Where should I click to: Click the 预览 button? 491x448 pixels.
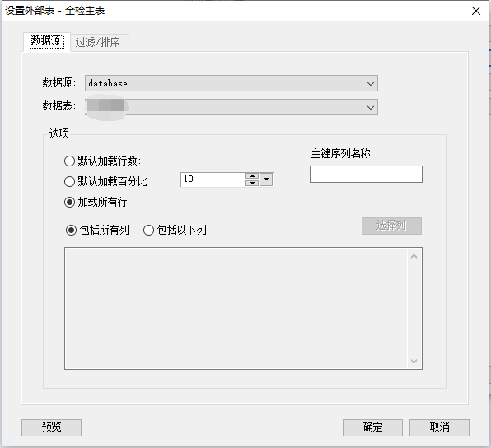coord(51,427)
